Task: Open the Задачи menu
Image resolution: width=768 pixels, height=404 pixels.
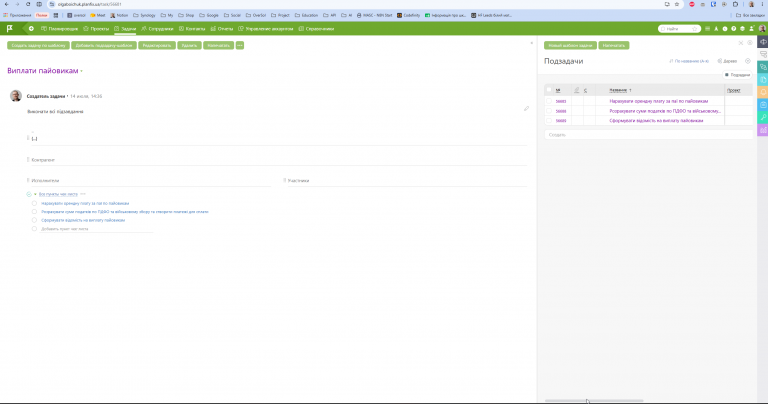Action: click(125, 29)
